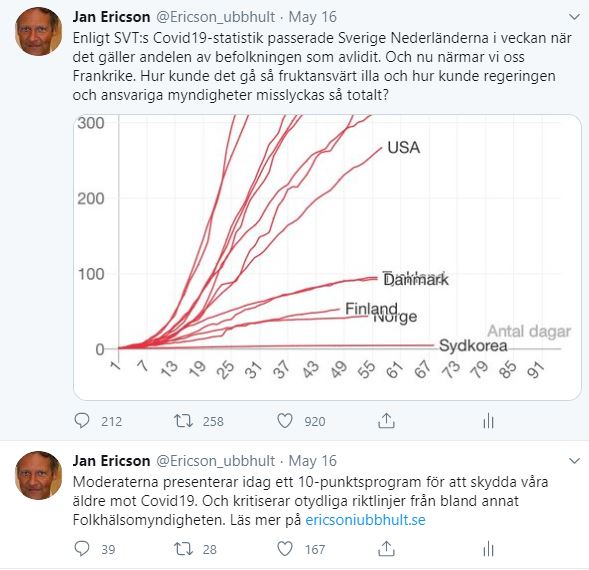Viewport: 589px width, 570px height.
Task: Like the tweet with 167 likes
Action: point(284,549)
